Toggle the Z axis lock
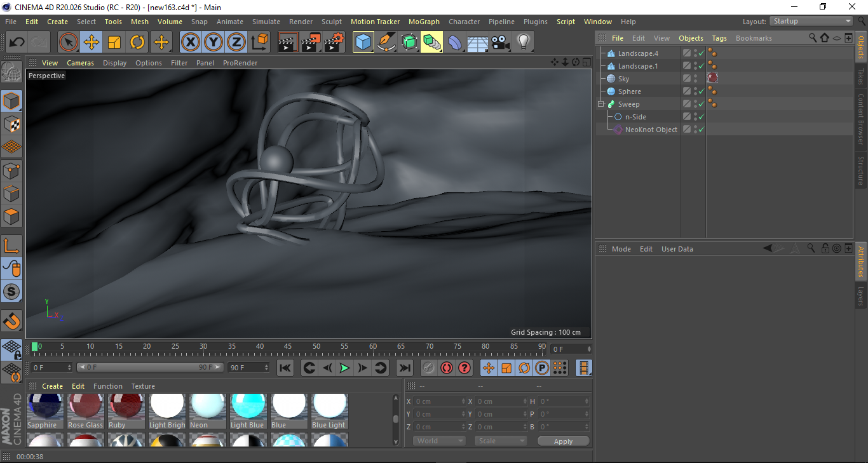Viewport: 868px width, 463px height. 236,43
